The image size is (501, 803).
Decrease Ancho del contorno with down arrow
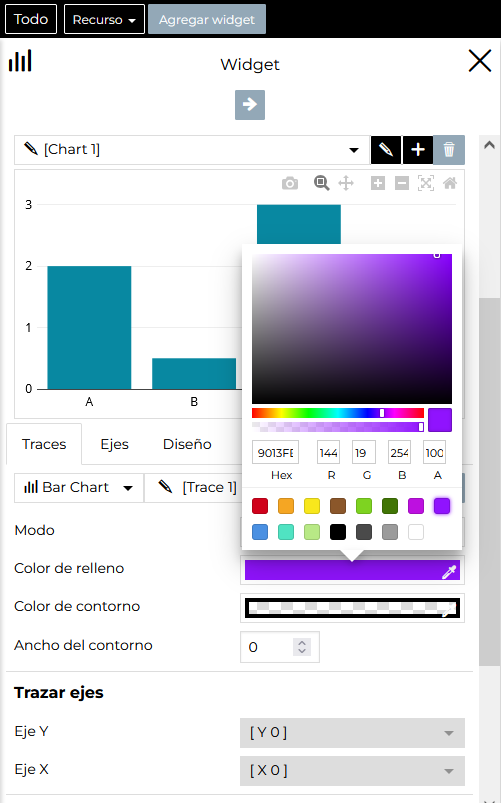tap(302, 651)
